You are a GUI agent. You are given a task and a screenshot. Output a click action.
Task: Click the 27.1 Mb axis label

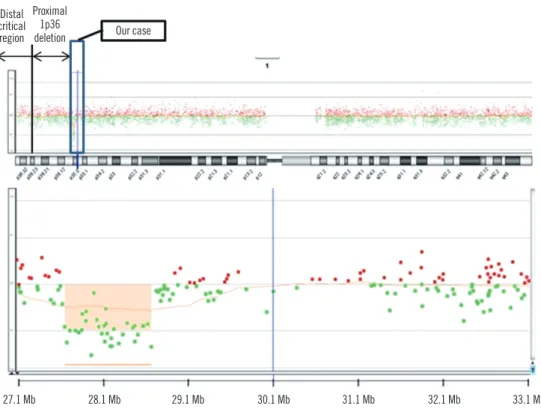(19, 400)
